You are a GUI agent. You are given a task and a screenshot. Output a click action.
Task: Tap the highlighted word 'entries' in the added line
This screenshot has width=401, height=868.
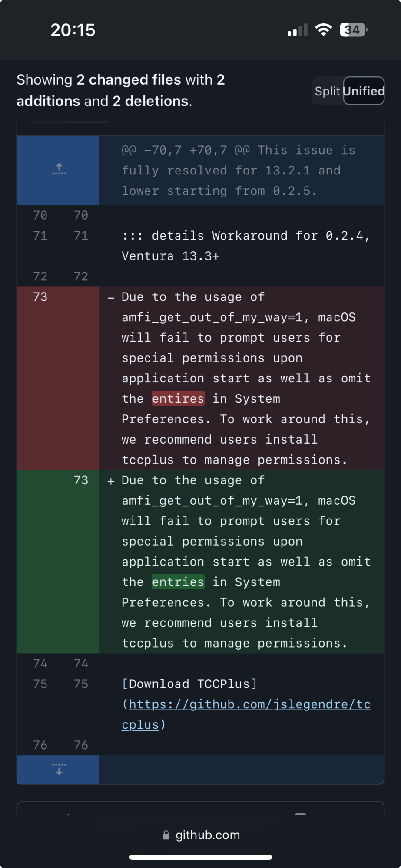pyautogui.click(x=178, y=582)
